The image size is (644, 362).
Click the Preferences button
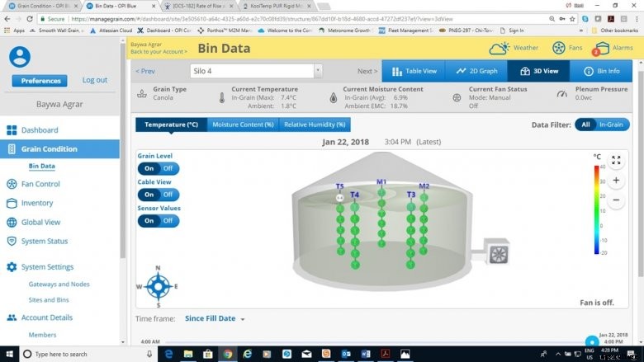40,80
